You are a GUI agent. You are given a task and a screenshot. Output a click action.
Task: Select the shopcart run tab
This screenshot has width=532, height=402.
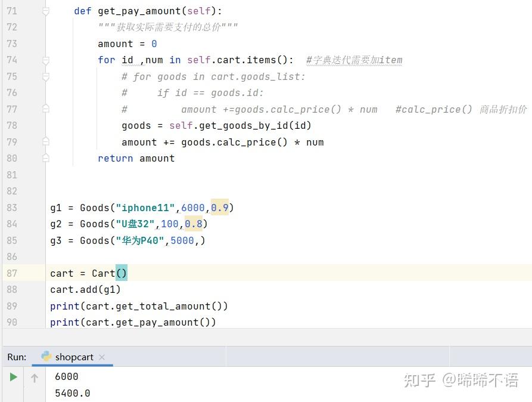74,357
